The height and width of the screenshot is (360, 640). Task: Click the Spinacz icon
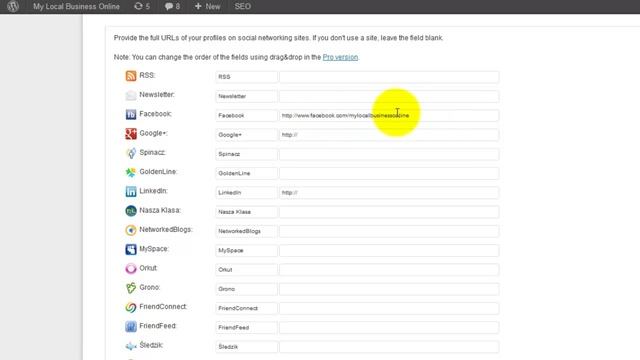pyautogui.click(x=131, y=153)
